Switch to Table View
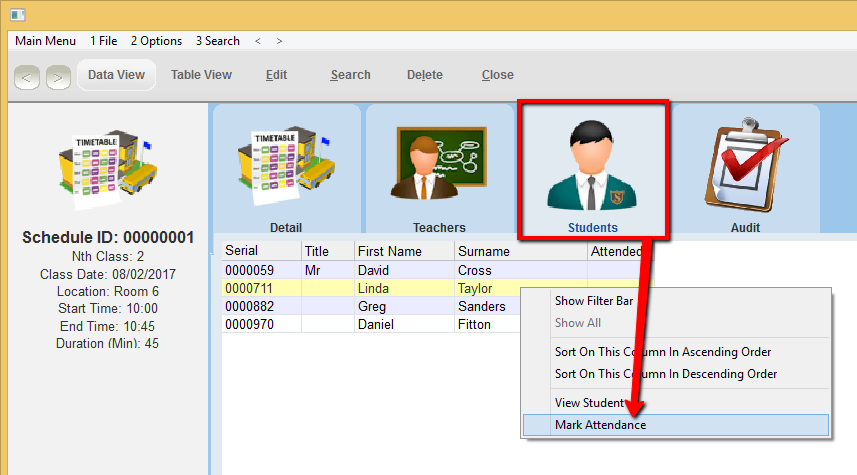This screenshot has width=857, height=475. point(201,75)
